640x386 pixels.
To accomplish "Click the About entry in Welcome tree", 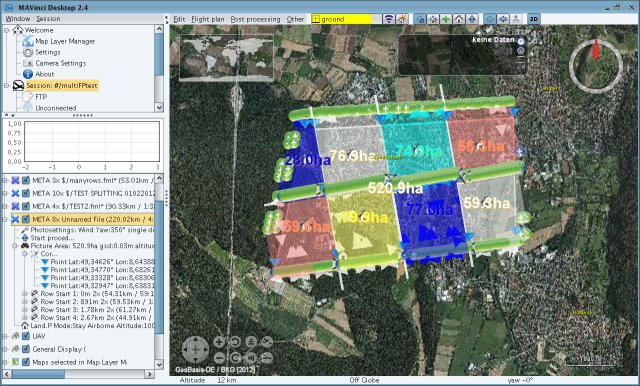I will coord(44,74).
